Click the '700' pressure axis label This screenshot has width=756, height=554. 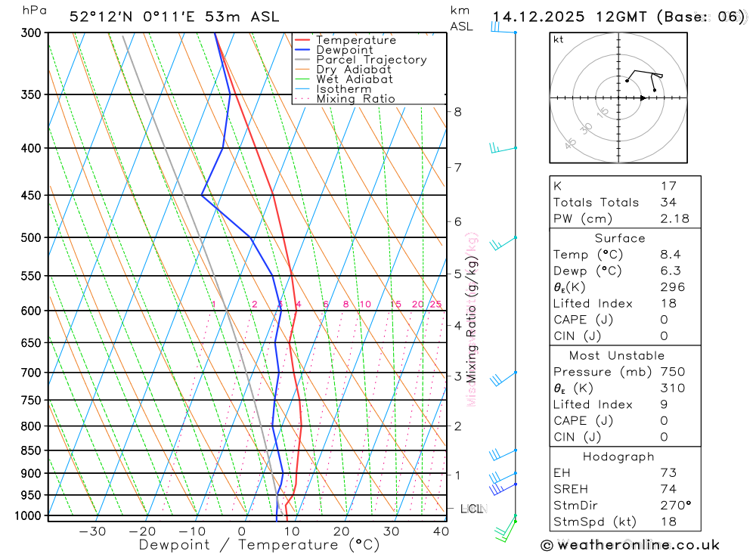point(31,373)
